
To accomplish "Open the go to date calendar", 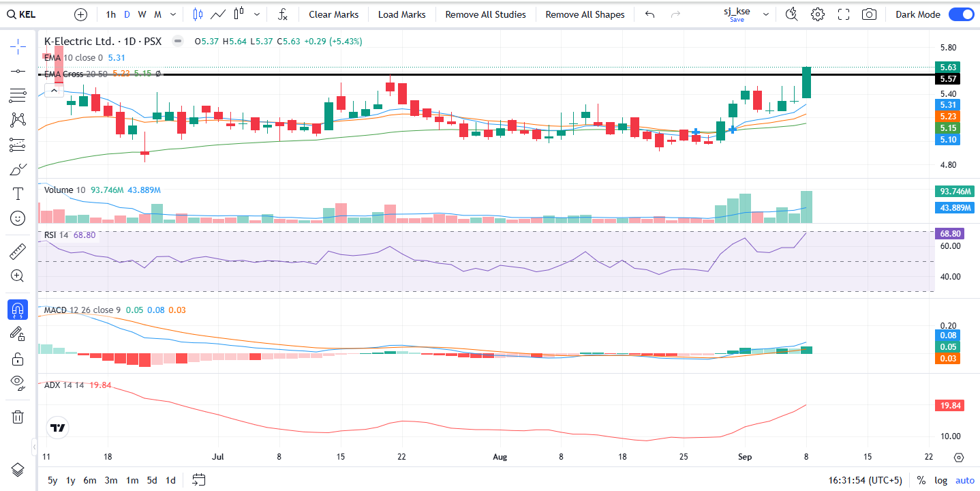I will pos(199,480).
